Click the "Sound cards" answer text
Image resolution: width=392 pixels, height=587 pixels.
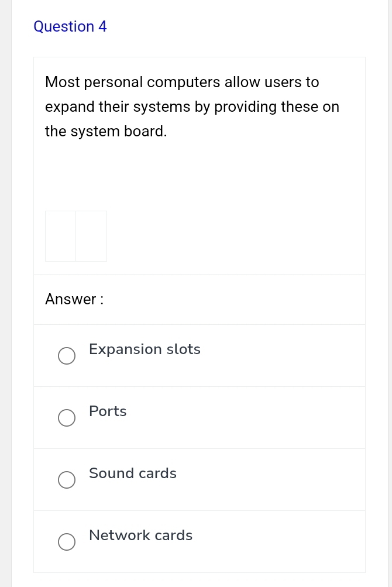pos(133,473)
